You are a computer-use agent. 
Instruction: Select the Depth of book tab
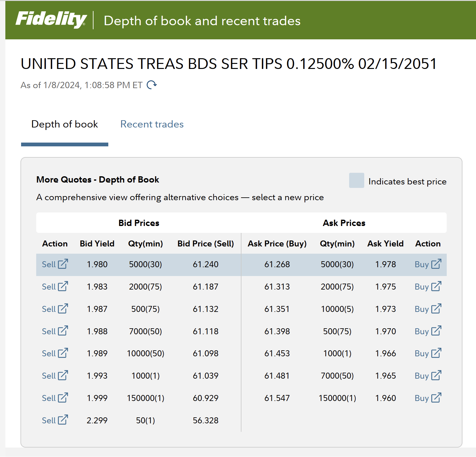point(65,124)
